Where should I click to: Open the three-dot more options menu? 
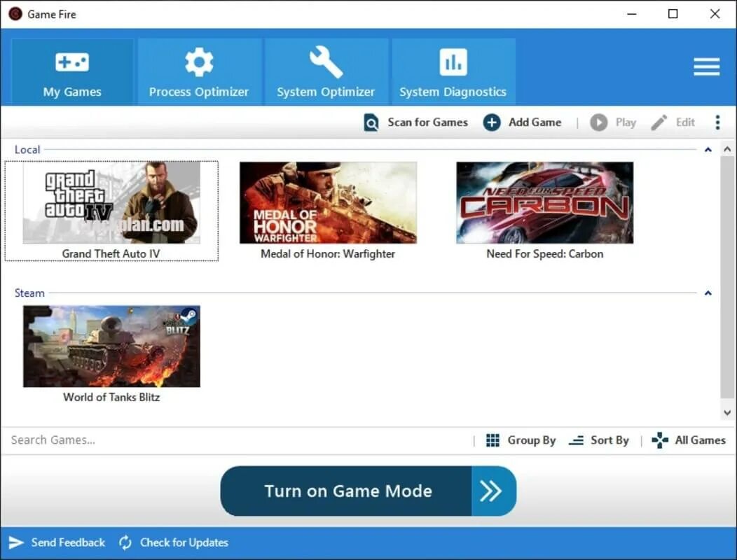[x=717, y=122]
